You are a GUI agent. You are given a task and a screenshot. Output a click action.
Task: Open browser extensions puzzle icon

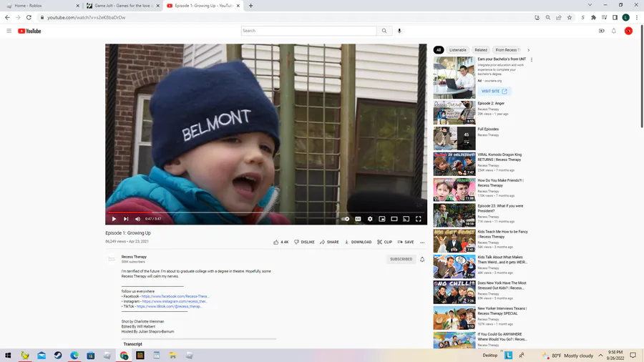[593, 18]
